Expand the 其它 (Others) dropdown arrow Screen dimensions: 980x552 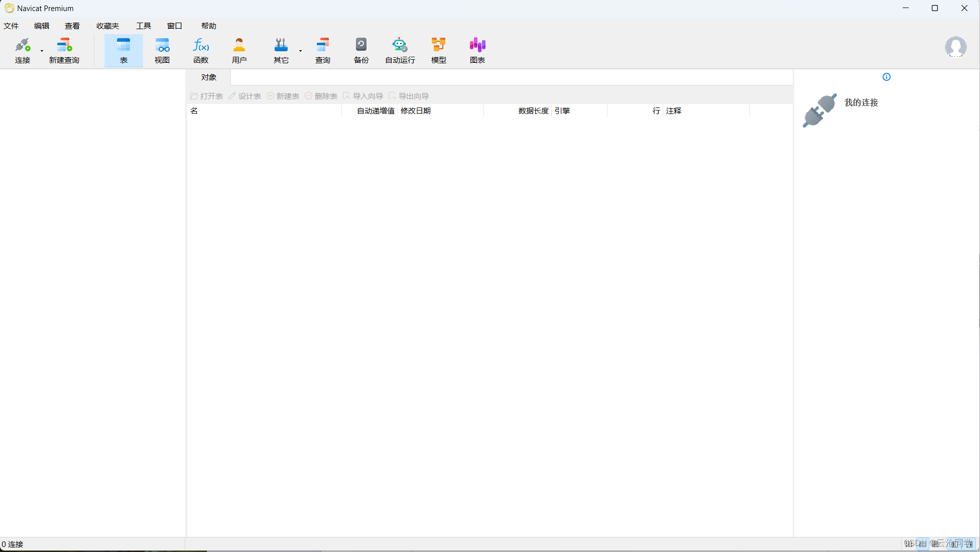[300, 51]
